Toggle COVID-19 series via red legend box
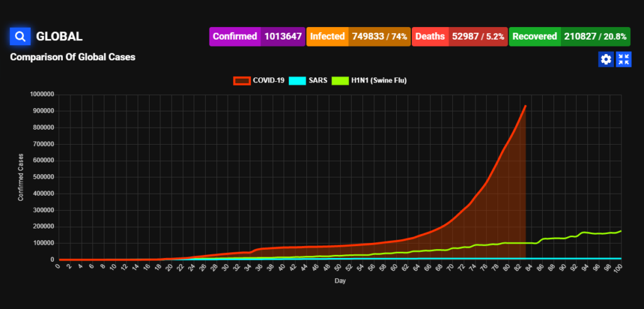644x309 pixels. [241, 81]
